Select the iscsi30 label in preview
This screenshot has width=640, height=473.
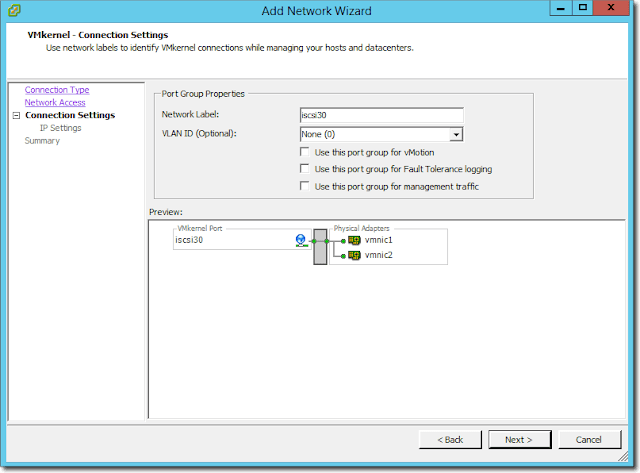pyautogui.click(x=189, y=240)
